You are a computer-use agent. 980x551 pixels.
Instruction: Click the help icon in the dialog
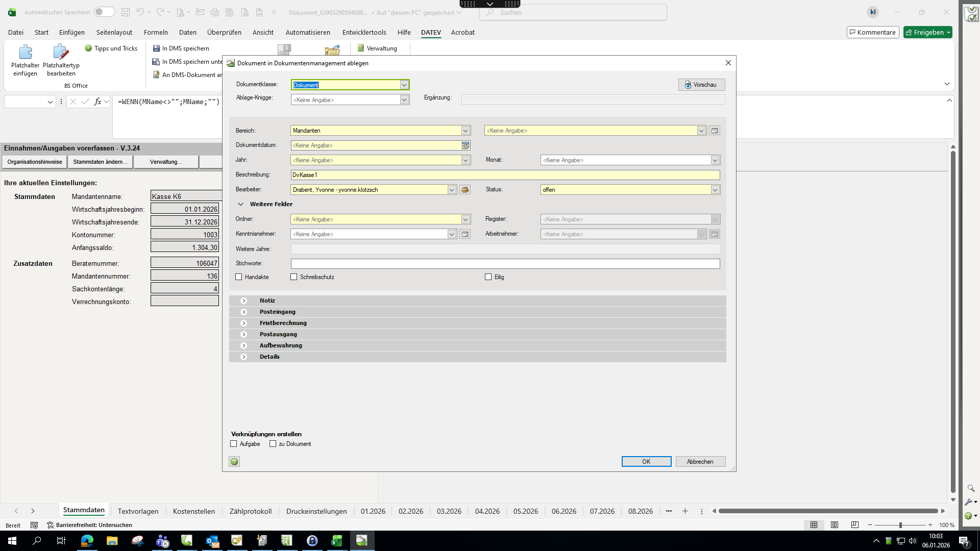(x=234, y=462)
